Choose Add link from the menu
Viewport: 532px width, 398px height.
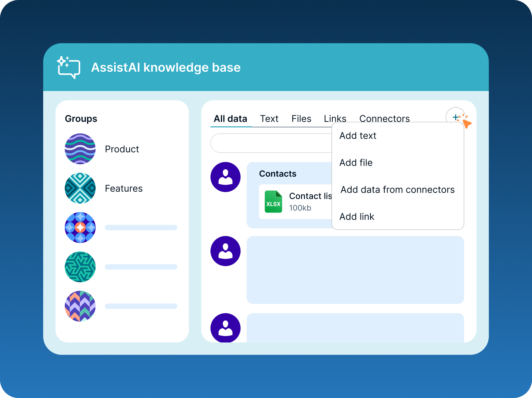[x=357, y=217]
